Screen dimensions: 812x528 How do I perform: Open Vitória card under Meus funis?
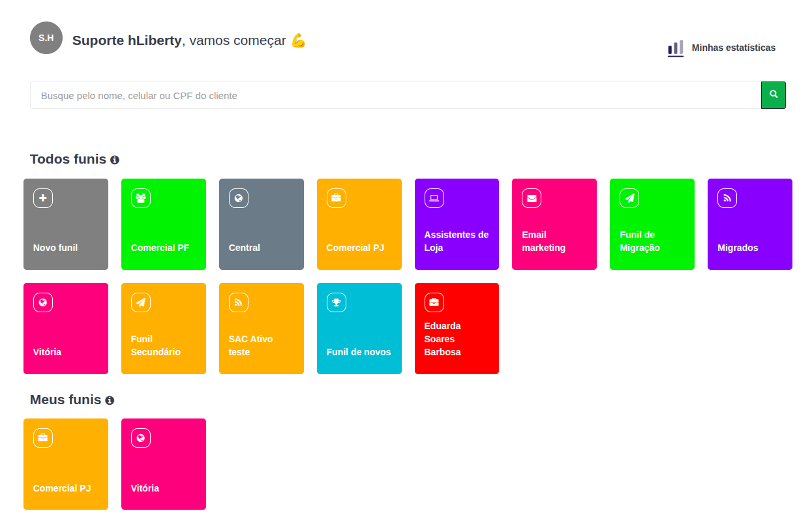click(163, 464)
